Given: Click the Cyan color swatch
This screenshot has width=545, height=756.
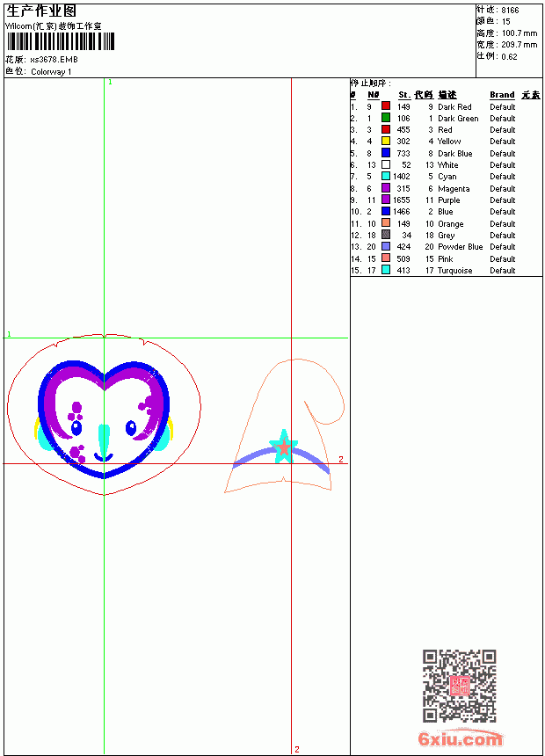Looking at the screenshot, I should pyautogui.click(x=386, y=176).
